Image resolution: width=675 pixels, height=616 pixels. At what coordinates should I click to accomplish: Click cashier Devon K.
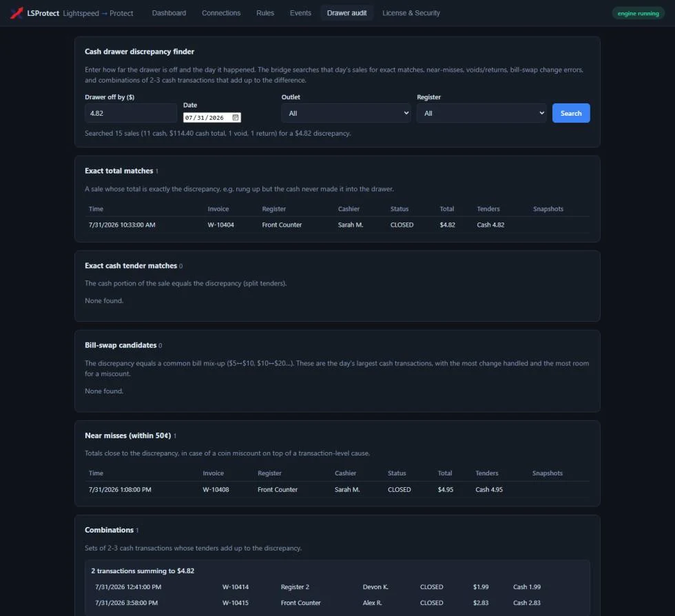click(375, 587)
